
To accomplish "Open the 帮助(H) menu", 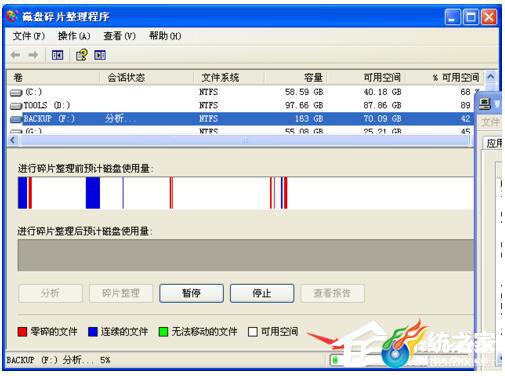I will (x=165, y=36).
